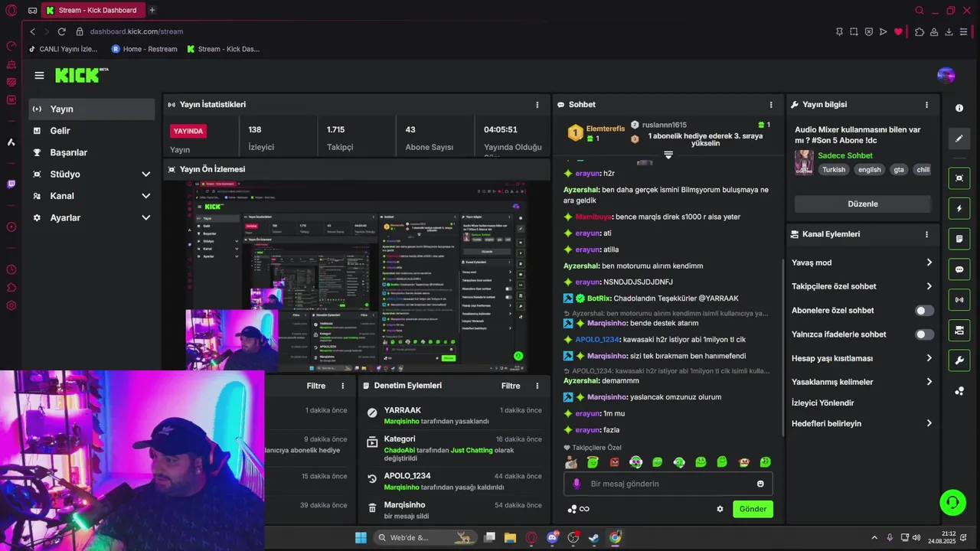This screenshot has height=551, width=980.
Task: Switch to Stream - Kick Dashboard tab
Action: (92, 10)
